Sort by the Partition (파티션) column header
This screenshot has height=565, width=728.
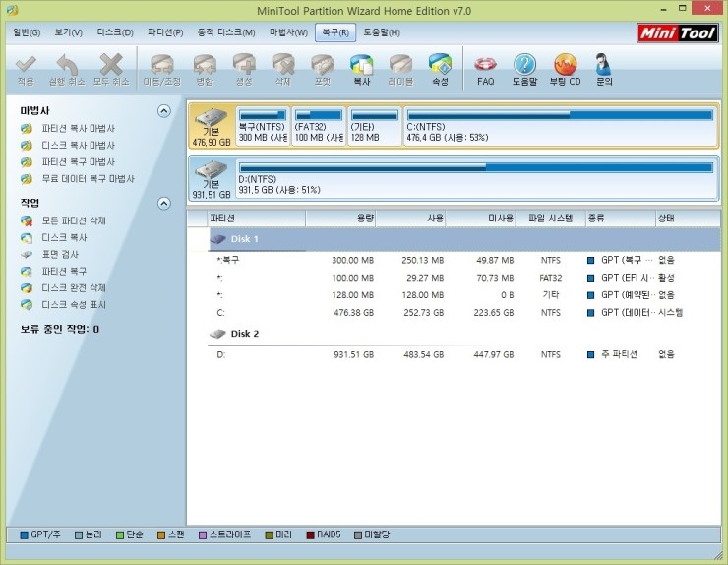[x=257, y=218]
